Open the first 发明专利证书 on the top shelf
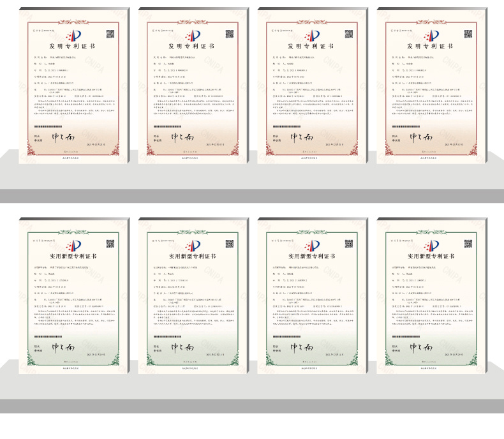 point(74,86)
